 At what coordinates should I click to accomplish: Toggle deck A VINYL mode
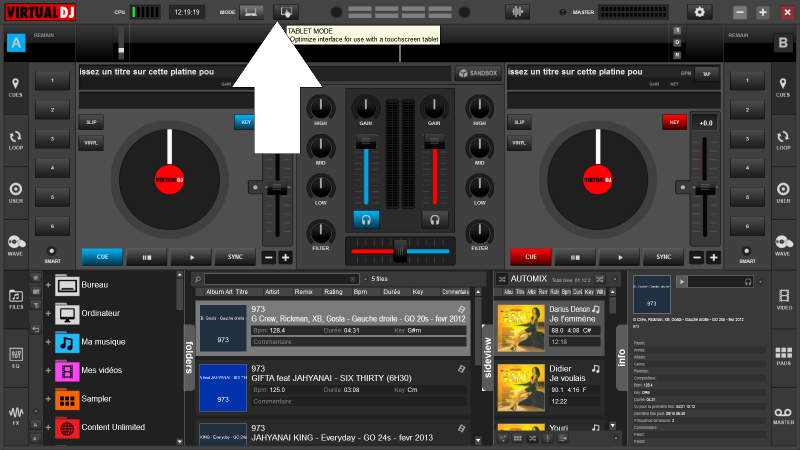point(91,143)
